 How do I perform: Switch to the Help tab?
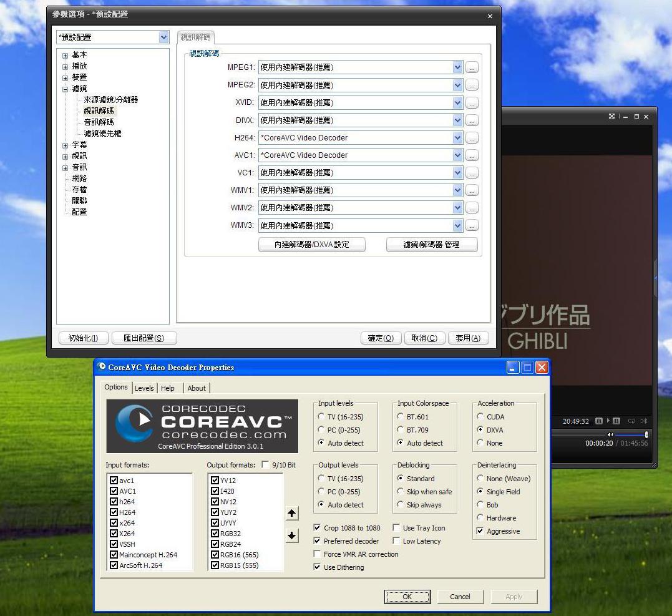coord(168,388)
